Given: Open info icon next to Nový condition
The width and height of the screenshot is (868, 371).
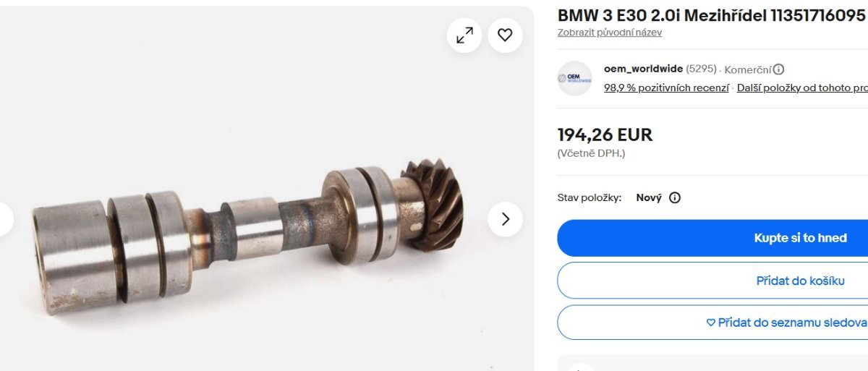Looking at the screenshot, I should pos(675,197).
